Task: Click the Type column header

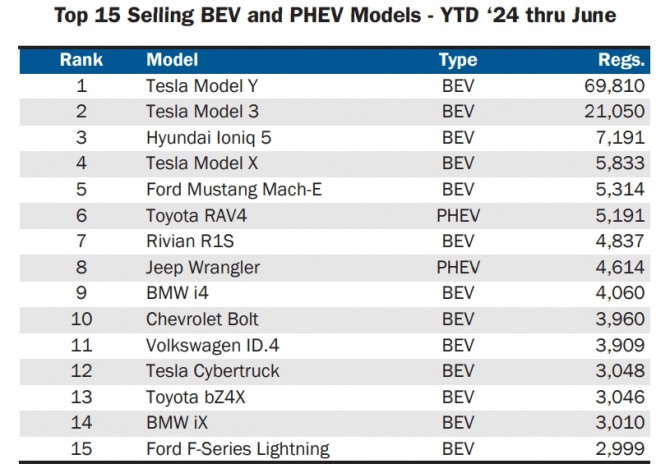Action: [x=458, y=59]
